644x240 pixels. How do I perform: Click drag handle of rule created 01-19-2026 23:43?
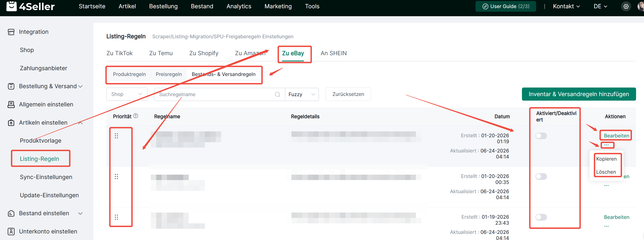(x=116, y=217)
